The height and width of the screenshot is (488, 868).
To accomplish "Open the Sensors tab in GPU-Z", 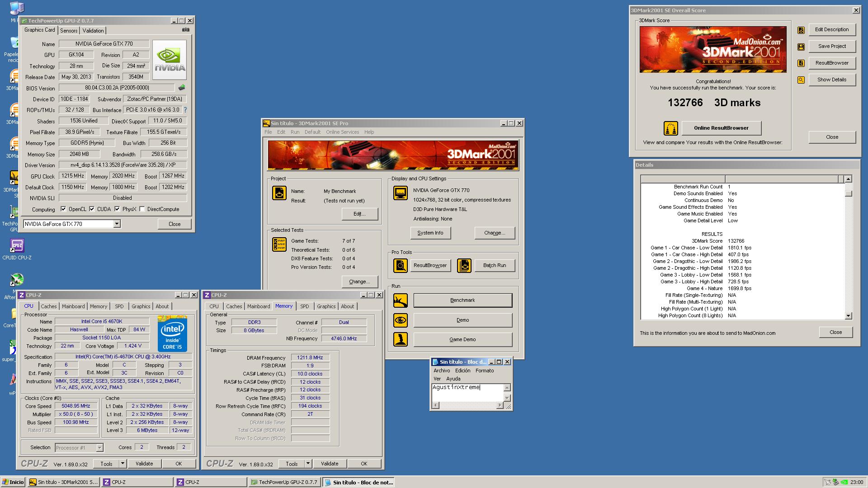I will tap(69, 31).
